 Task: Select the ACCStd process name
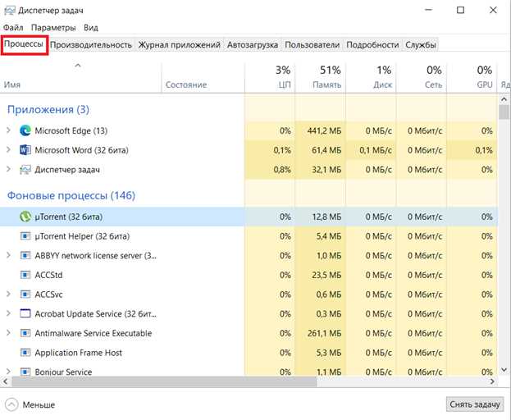tap(48, 275)
